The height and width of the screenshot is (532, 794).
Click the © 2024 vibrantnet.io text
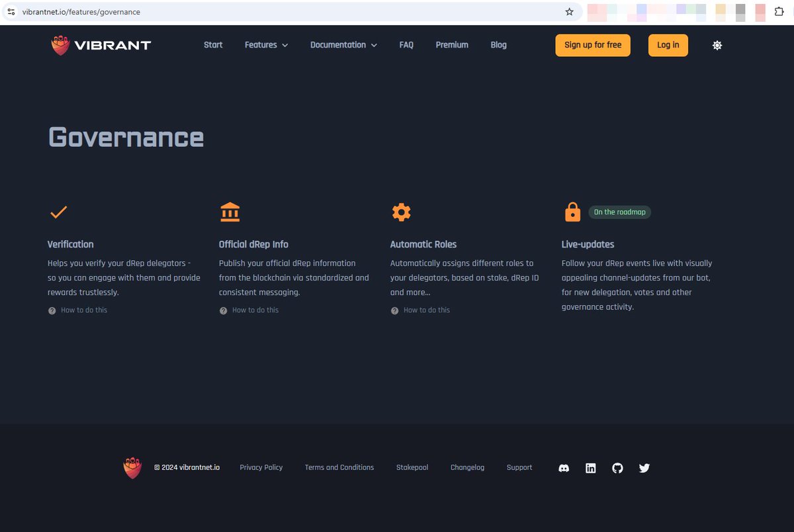[187, 467]
